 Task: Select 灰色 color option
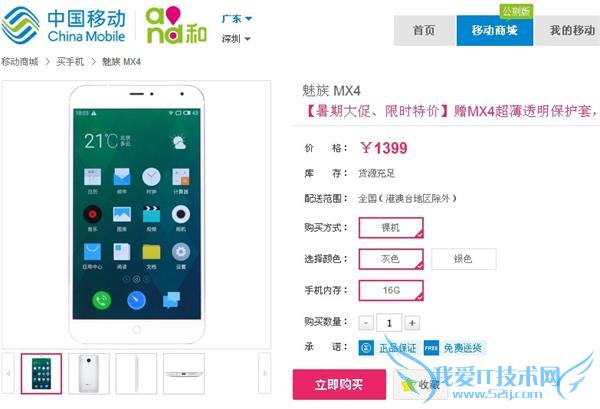point(391,259)
